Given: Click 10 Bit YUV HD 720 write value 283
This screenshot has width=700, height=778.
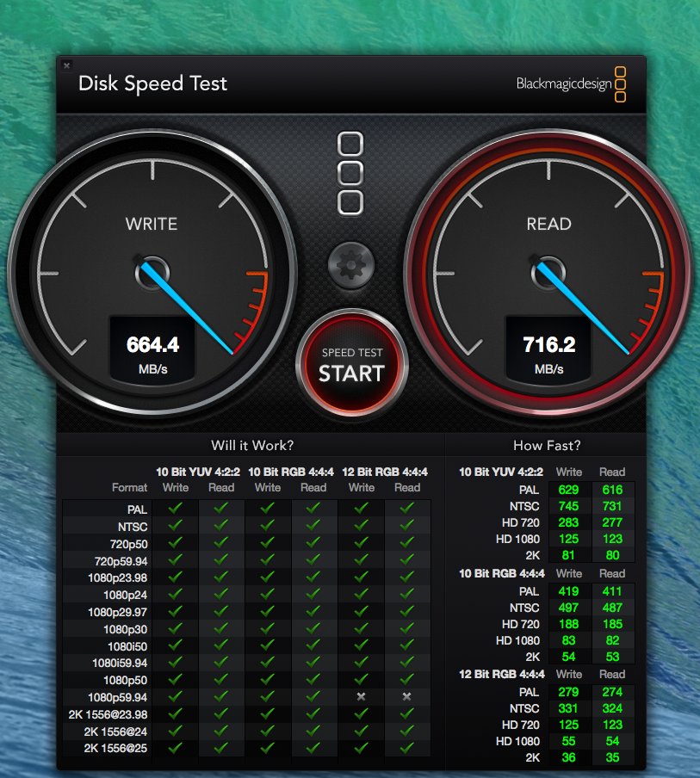Looking at the screenshot, I should pos(568,522).
